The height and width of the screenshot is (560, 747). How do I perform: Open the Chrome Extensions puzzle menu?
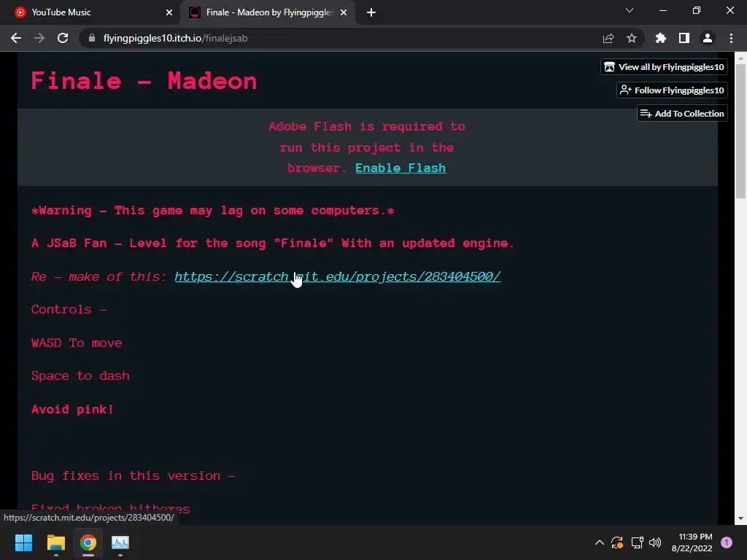coord(661,38)
